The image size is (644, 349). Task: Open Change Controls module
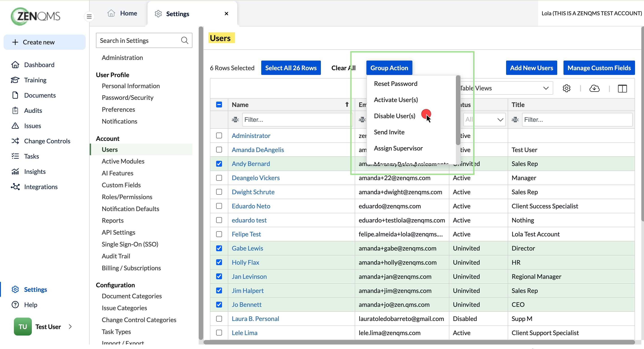[47, 141]
